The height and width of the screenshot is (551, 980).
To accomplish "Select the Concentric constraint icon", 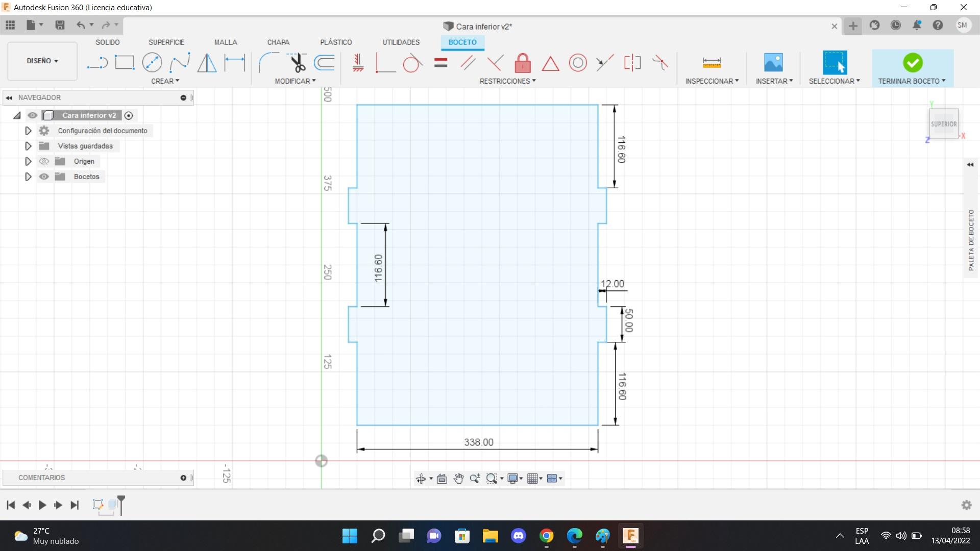I will click(x=578, y=63).
